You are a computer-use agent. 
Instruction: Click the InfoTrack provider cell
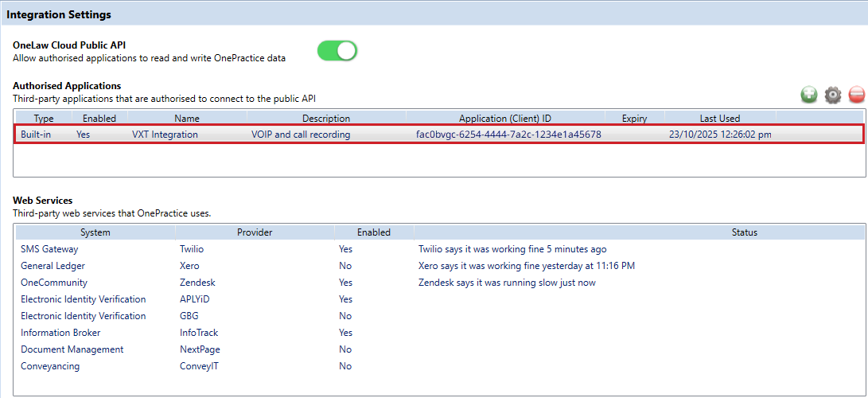click(x=199, y=333)
